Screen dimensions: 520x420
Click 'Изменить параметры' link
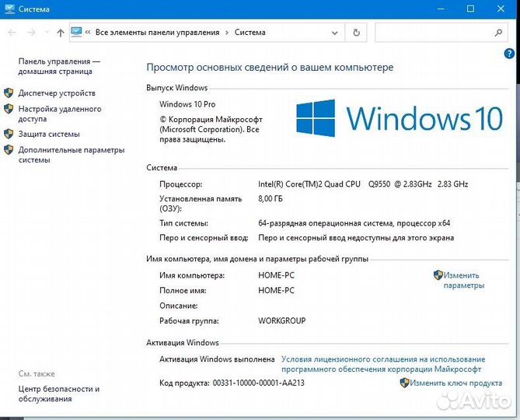[464, 280]
